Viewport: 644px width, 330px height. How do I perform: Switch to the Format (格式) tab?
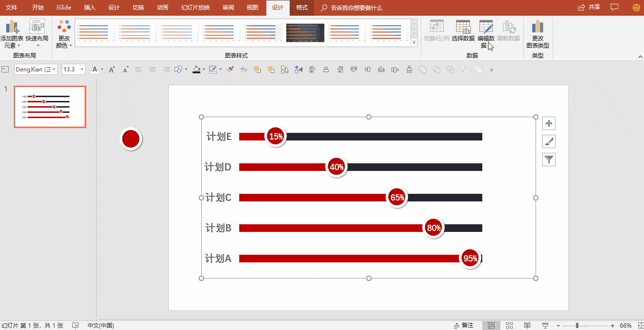tap(302, 8)
